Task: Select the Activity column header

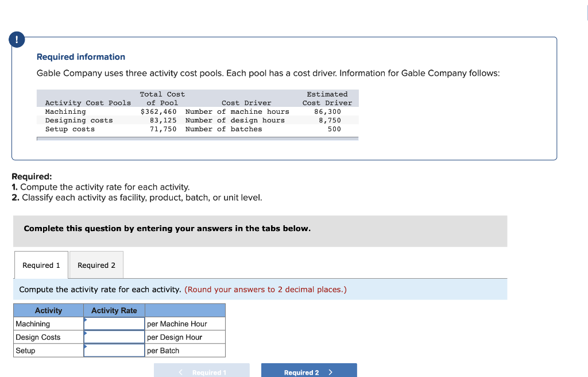Action: click(x=48, y=310)
